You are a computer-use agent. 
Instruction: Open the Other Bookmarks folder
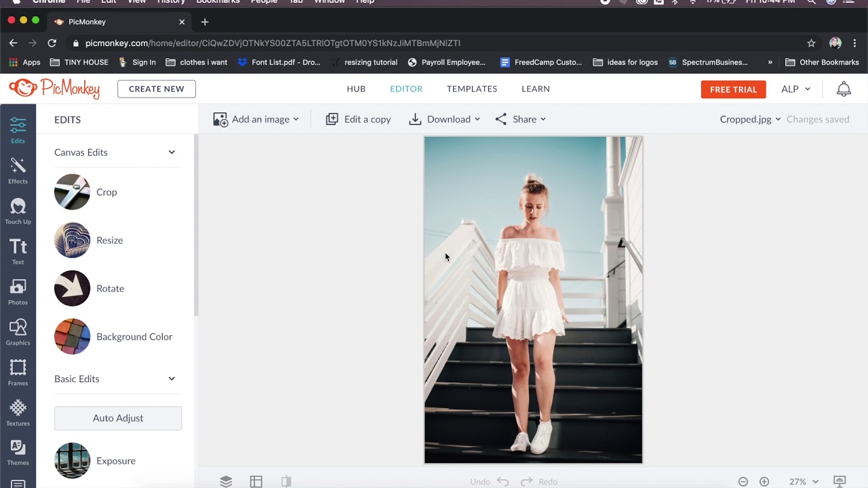click(822, 62)
